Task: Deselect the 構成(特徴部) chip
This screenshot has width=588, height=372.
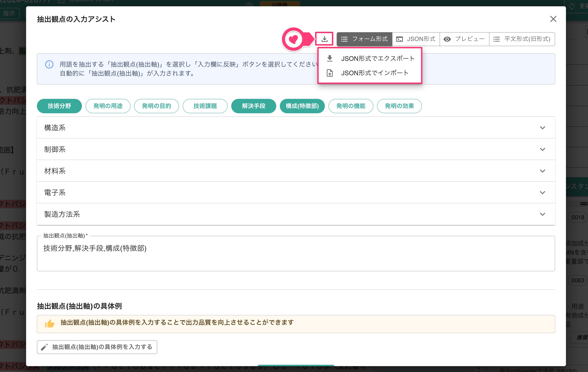Action: pyautogui.click(x=302, y=106)
